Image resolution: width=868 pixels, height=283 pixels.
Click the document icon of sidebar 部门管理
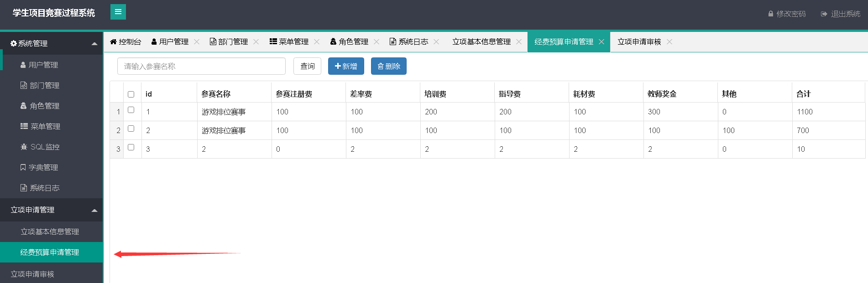click(x=24, y=85)
